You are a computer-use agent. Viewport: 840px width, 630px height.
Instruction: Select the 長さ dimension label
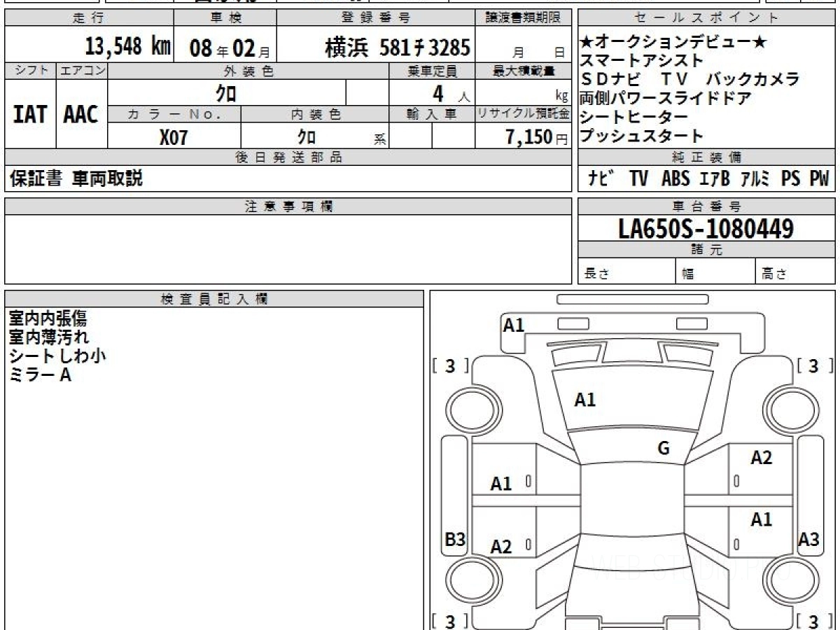596,274
